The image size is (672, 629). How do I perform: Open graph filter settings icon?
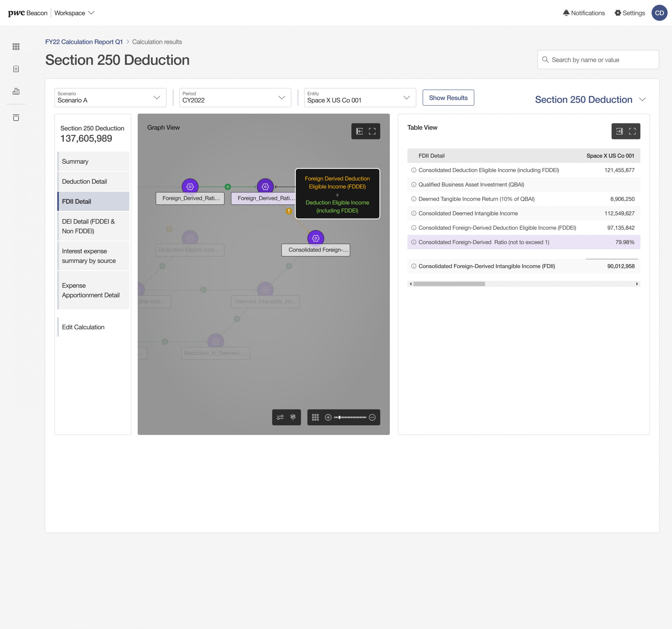(280, 417)
